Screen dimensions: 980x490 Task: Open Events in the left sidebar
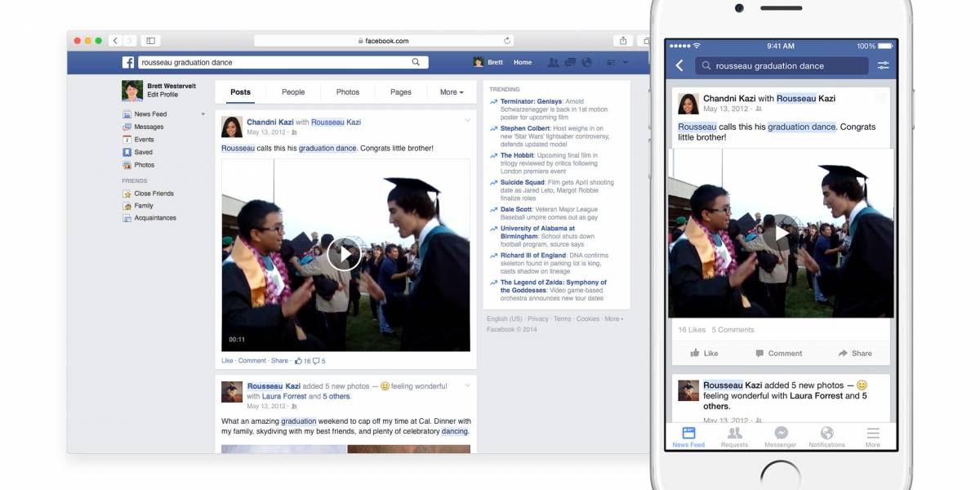coord(138,140)
